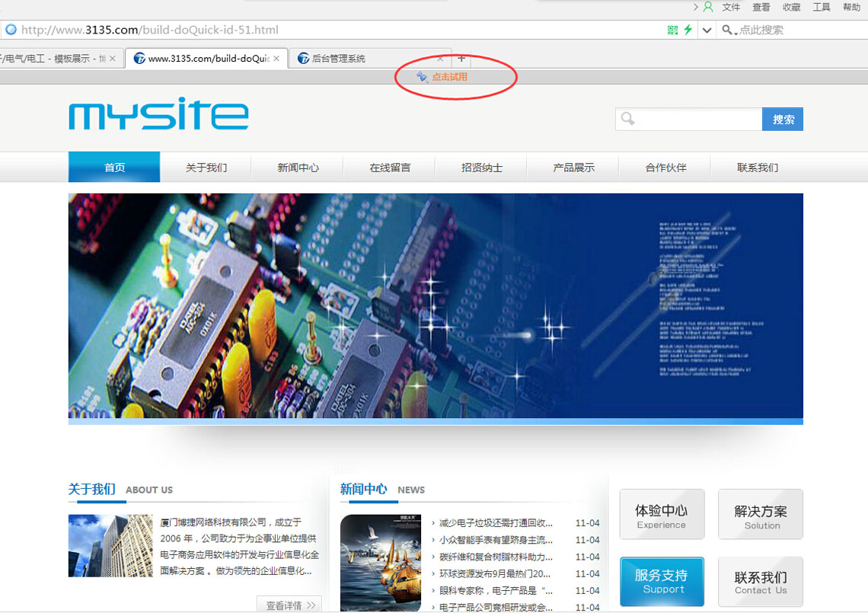Click the green lightning speed-mode icon
The image size is (868, 613).
click(x=688, y=30)
